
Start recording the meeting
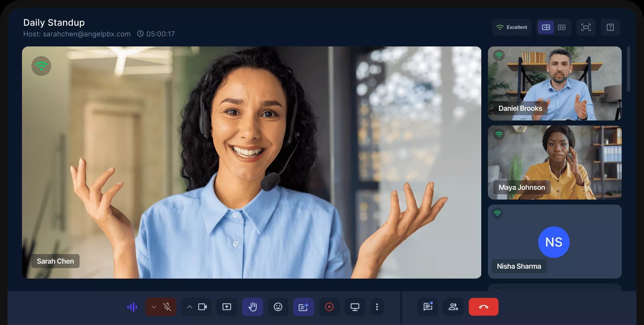pos(329,307)
